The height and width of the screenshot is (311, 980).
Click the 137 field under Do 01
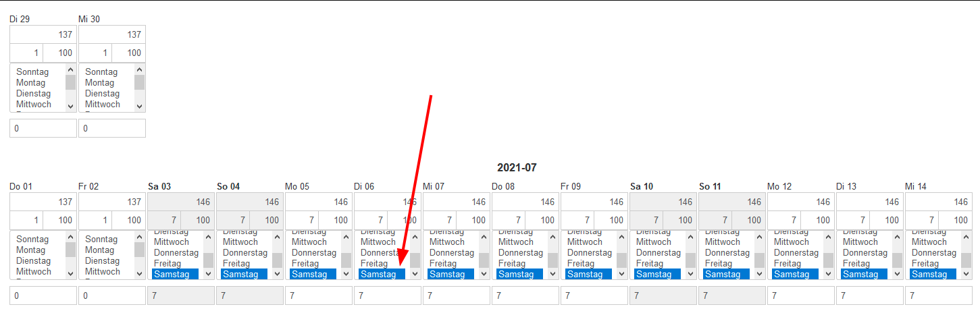[43, 202]
